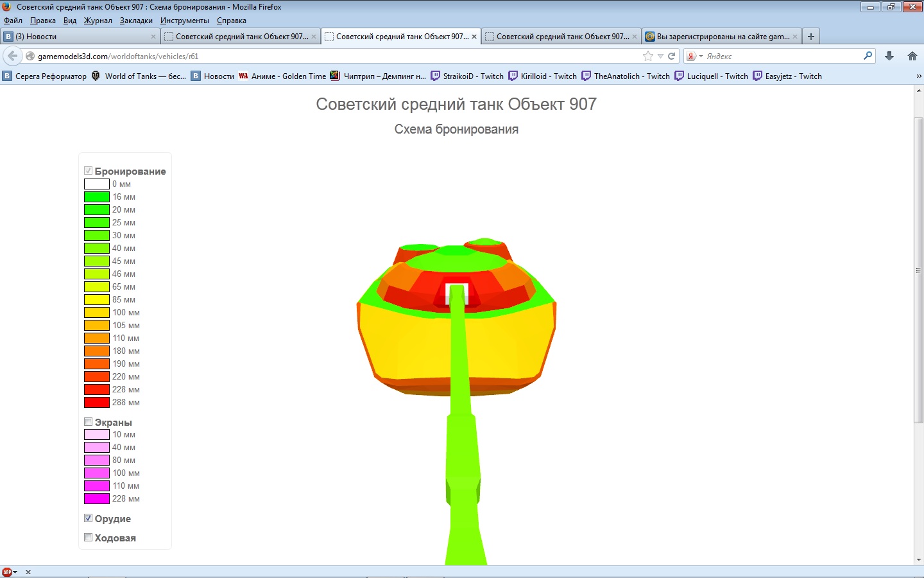Viewport: 924px width, 578px height.
Task: Click the scrollbar up arrow
Action: click(919, 91)
